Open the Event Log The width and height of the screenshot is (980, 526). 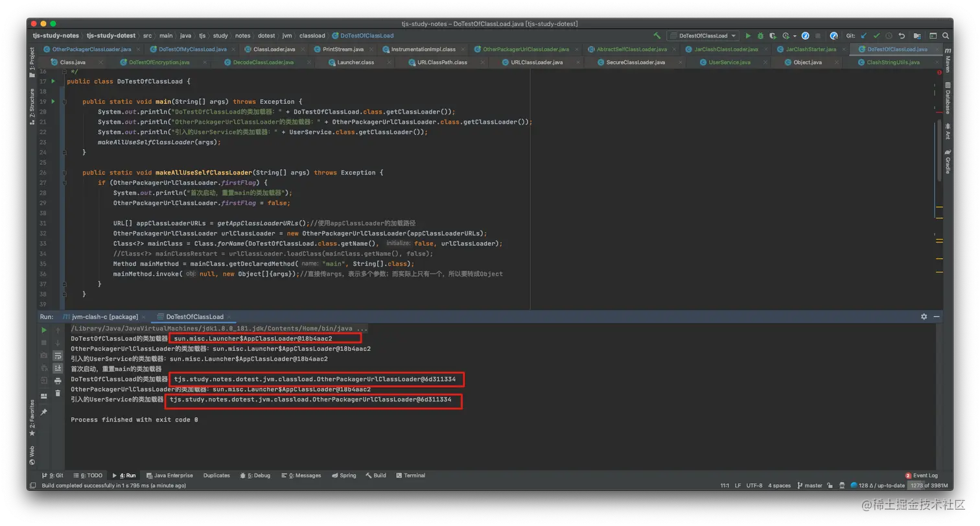(x=921, y=475)
